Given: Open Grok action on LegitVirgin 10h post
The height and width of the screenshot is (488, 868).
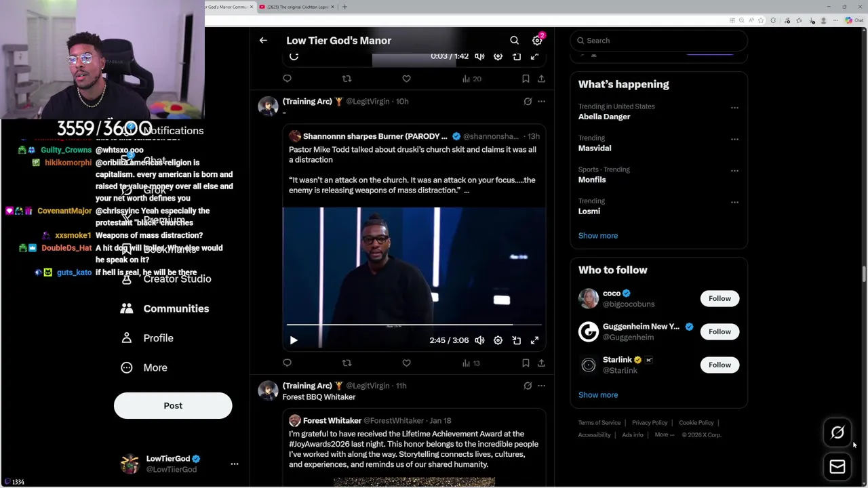Looking at the screenshot, I should coord(528,101).
